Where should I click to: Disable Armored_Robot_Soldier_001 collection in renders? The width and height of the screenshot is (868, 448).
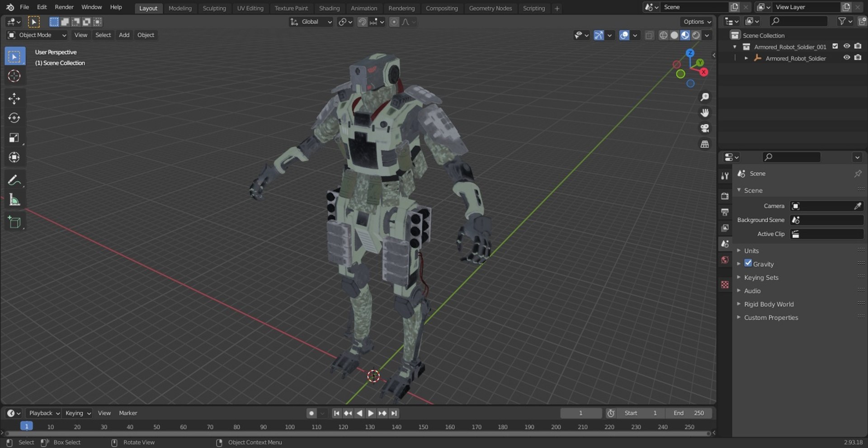pyautogui.click(x=858, y=46)
